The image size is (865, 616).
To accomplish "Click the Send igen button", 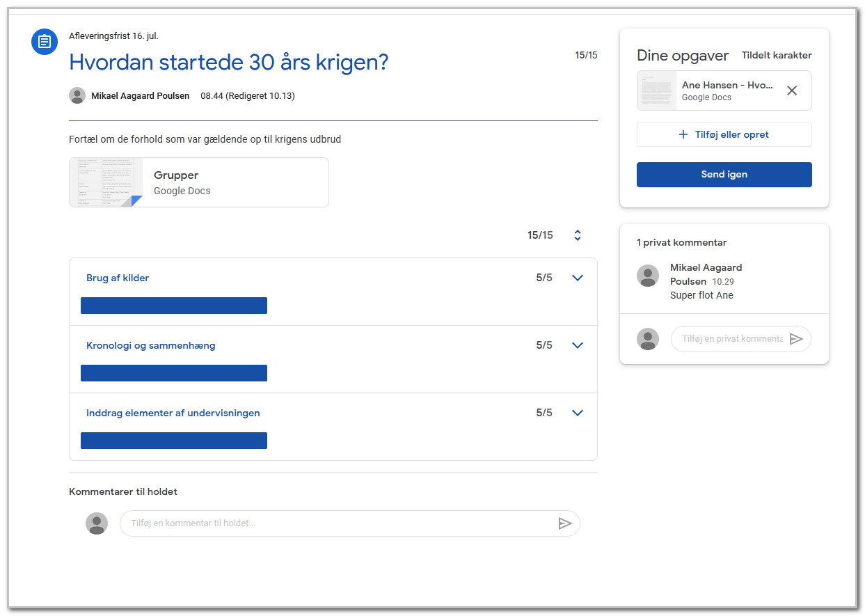I will tap(724, 175).
